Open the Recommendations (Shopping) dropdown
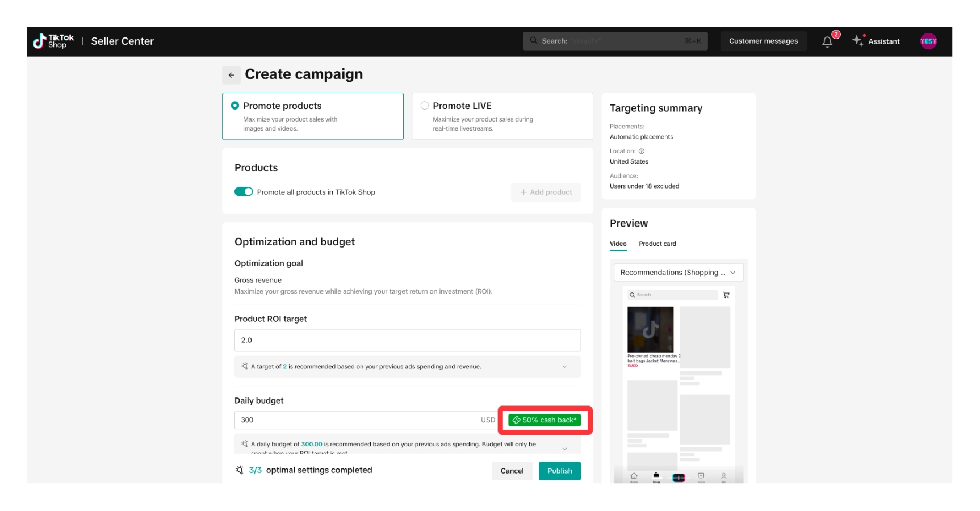Screen dimensions: 980x511 click(x=678, y=273)
